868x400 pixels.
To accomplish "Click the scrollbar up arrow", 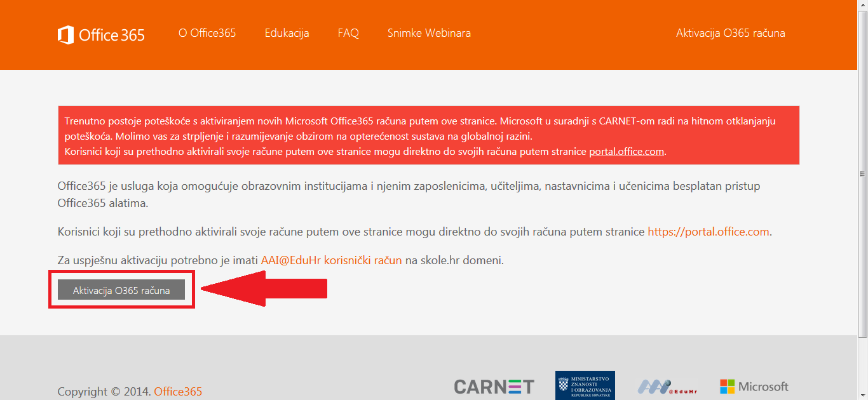I will click(x=862, y=5).
